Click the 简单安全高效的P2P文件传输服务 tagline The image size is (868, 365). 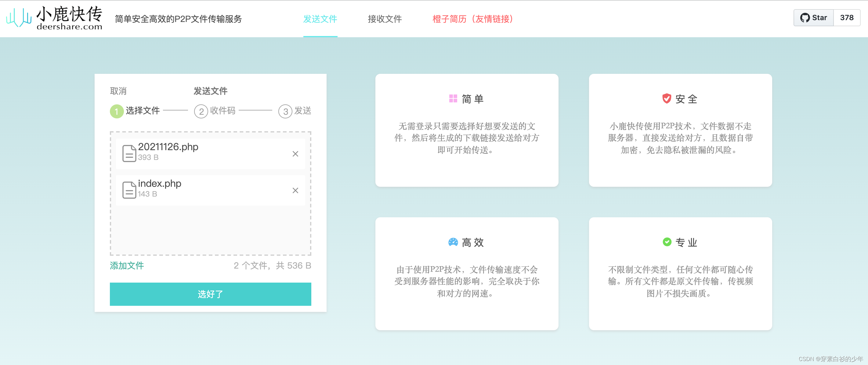tap(178, 19)
